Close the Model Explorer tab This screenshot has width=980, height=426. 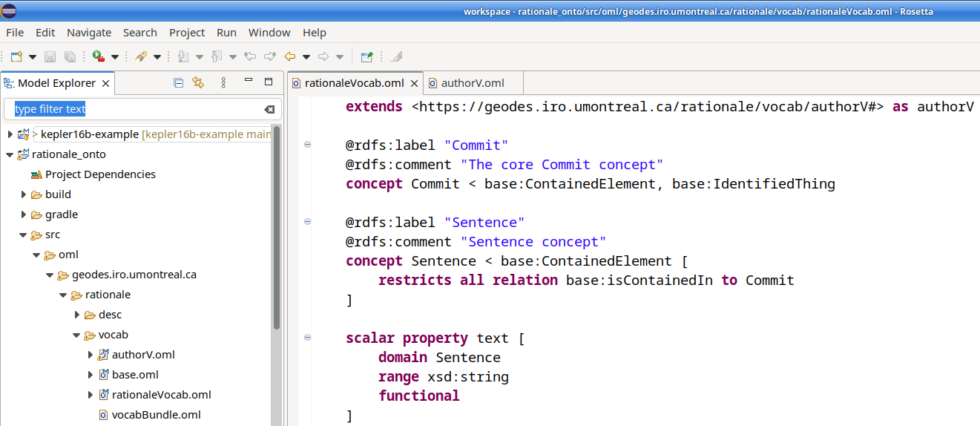(106, 84)
